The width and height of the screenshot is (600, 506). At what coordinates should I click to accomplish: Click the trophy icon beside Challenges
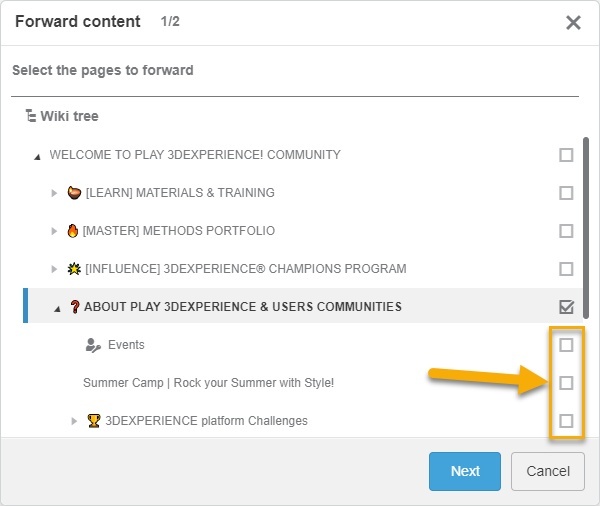pyautogui.click(x=94, y=421)
